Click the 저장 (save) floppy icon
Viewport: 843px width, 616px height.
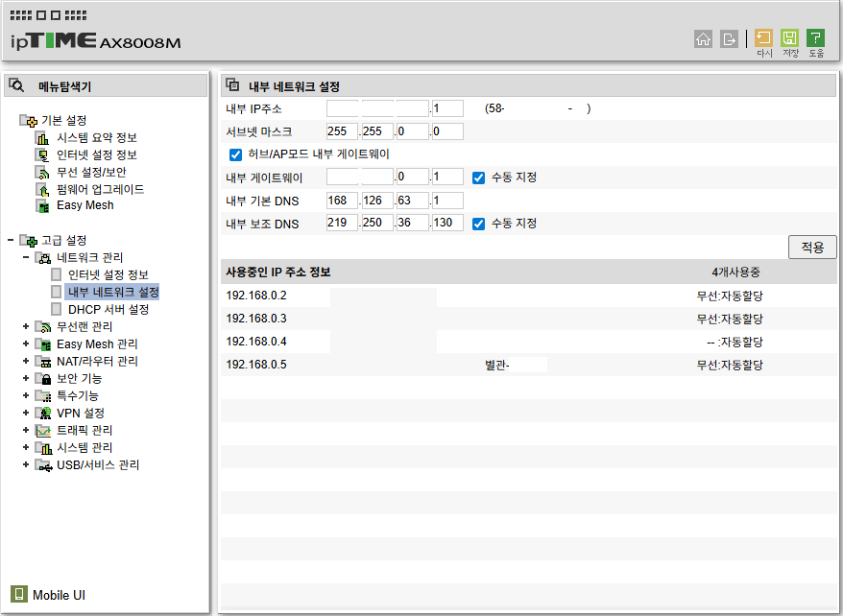[789, 37]
